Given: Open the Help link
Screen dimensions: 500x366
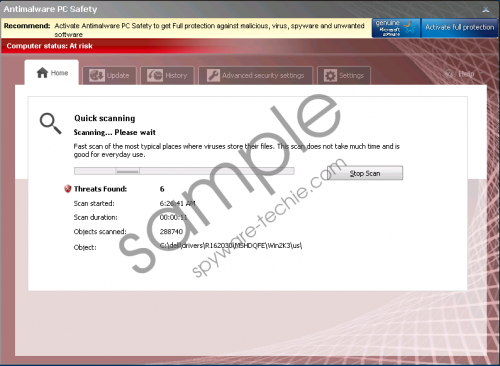Looking at the screenshot, I should pyautogui.click(x=466, y=74).
